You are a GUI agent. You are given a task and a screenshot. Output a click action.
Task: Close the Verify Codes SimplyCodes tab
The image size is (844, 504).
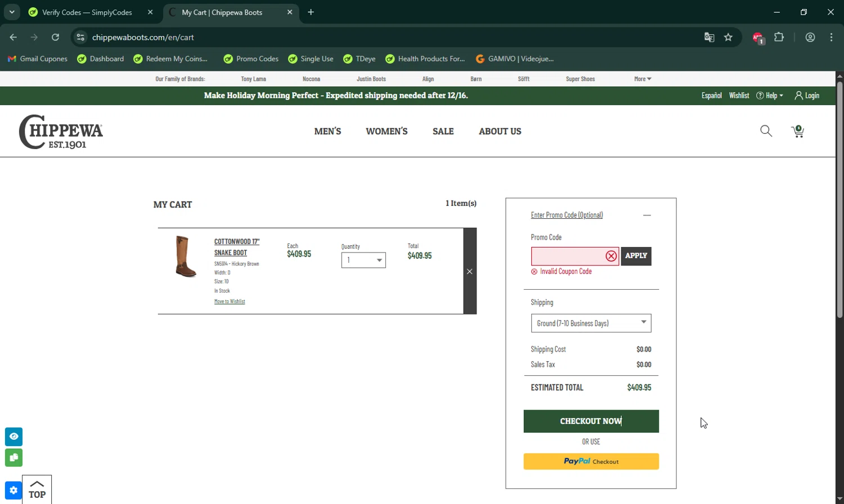150,12
